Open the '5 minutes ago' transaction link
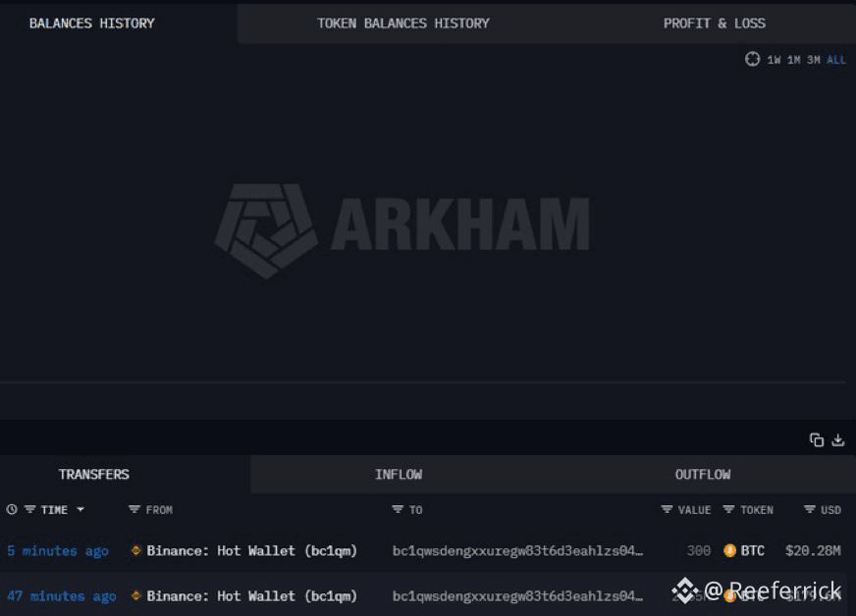The width and height of the screenshot is (856, 616). pyautogui.click(x=58, y=551)
